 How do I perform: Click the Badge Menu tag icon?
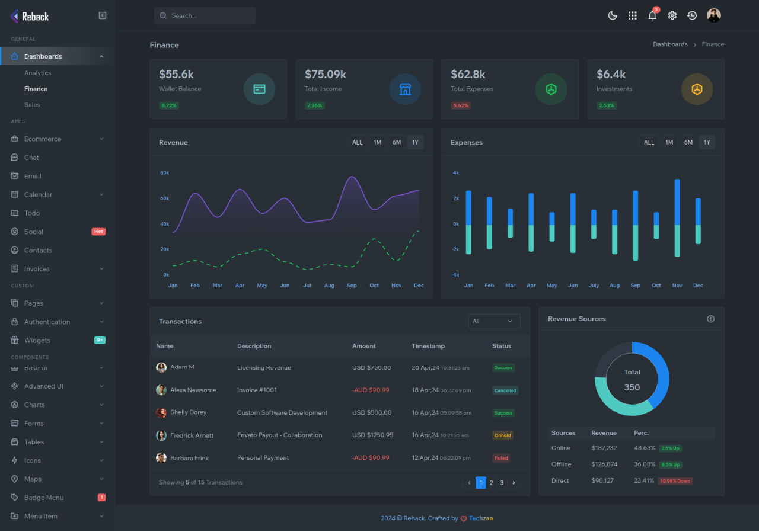point(15,498)
